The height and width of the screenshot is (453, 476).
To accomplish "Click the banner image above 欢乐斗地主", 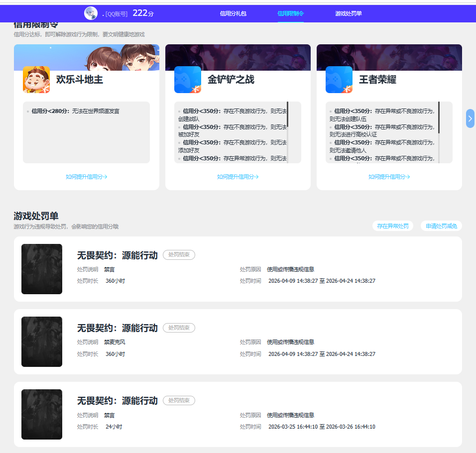I will click(86, 57).
